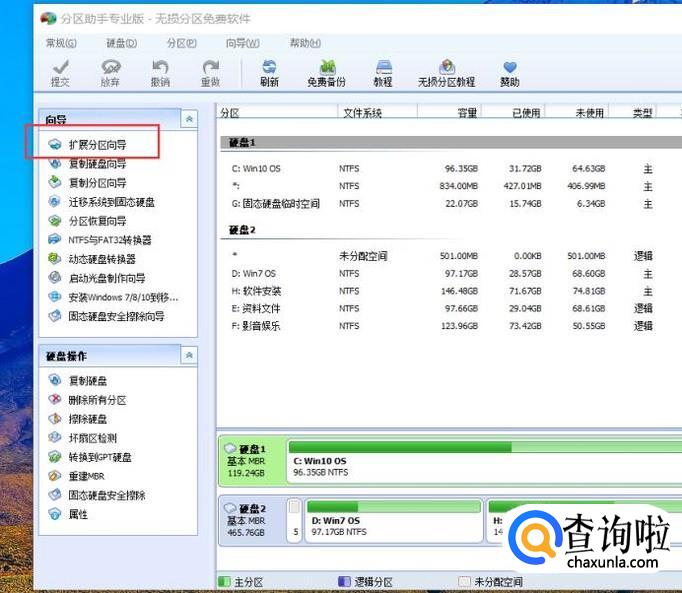682x593 pixels.
Task: Select the 834.00MB unnamed partition row
Action: click(x=449, y=186)
